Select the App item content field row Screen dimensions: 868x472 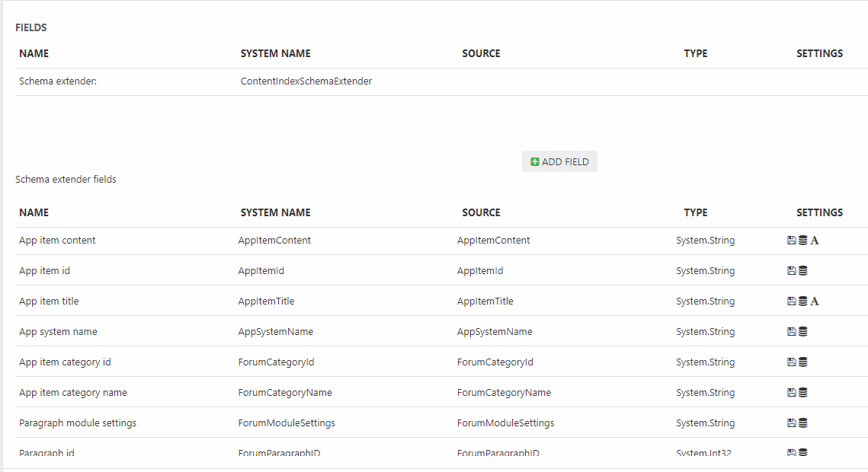[x=57, y=241]
